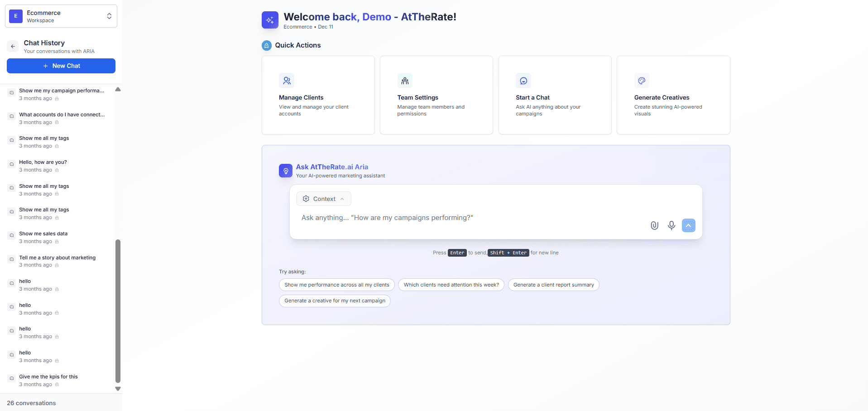This screenshot has height=411, width=868.
Task: Click the Context gear icon
Action: [x=306, y=199]
